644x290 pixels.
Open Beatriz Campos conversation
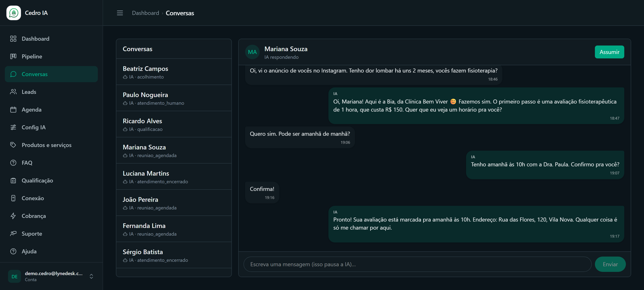point(174,72)
